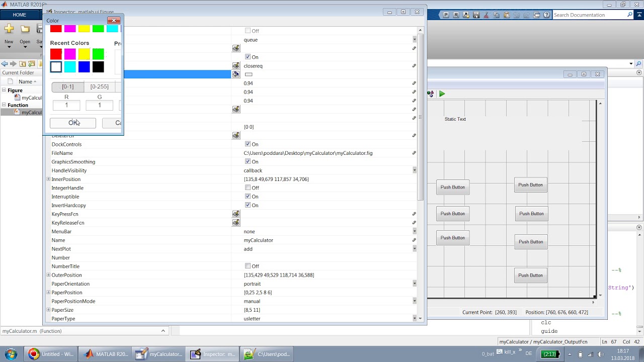This screenshot has width=644, height=362.
Task: Open the HandleVisibility dropdown
Action: pyautogui.click(x=415, y=170)
